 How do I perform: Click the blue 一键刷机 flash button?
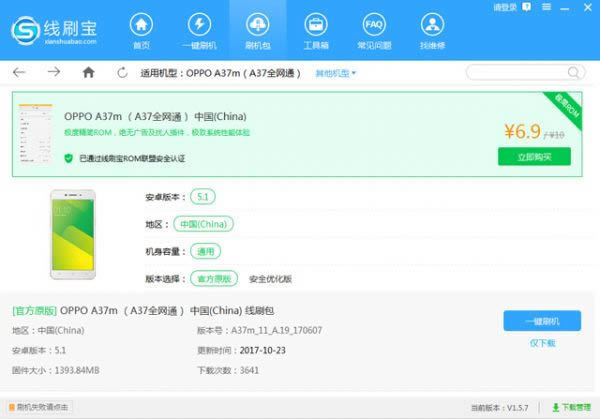(x=541, y=321)
